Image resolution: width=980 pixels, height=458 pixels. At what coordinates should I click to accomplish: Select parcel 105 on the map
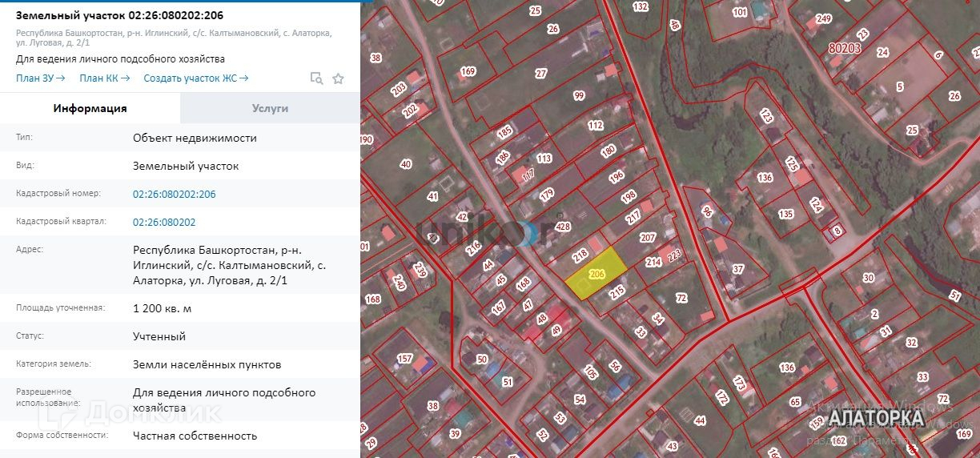591,372
